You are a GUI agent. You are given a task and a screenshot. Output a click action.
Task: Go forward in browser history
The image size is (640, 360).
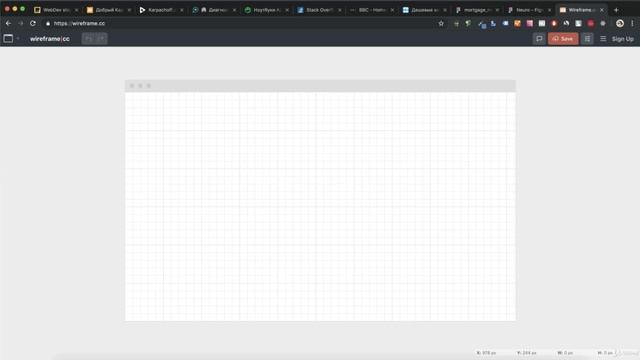pyautogui.click(x=21, y=24)
